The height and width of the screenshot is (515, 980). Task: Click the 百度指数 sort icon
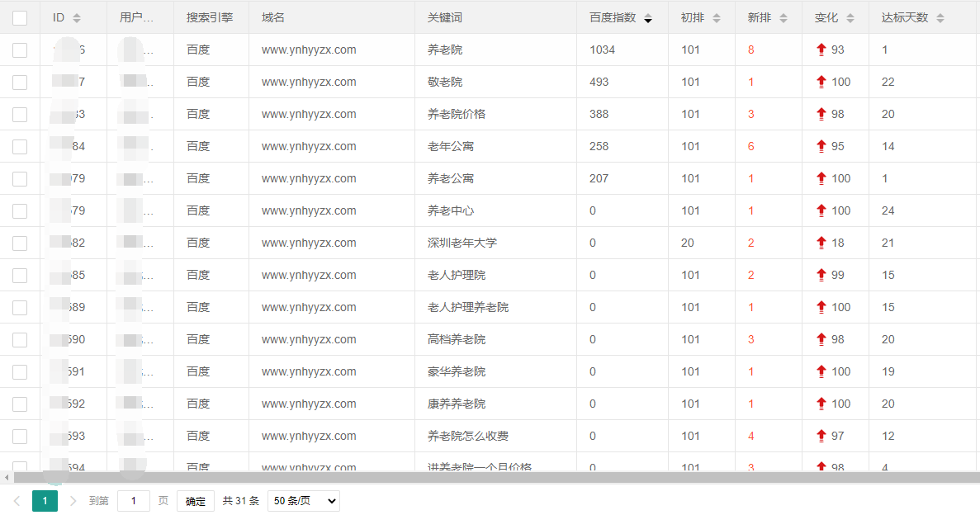(647, 18)
